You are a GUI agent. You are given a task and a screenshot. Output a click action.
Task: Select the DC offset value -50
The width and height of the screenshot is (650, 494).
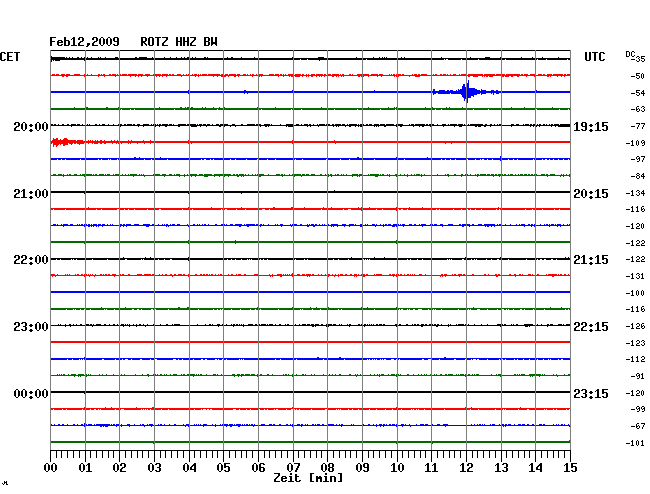tap(637, 76)
